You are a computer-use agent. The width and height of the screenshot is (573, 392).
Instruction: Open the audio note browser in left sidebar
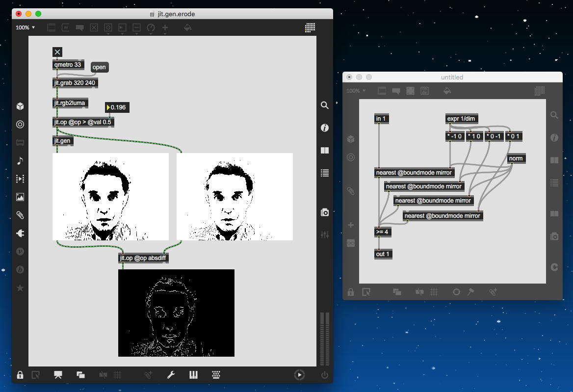click(x=20, y=160)
